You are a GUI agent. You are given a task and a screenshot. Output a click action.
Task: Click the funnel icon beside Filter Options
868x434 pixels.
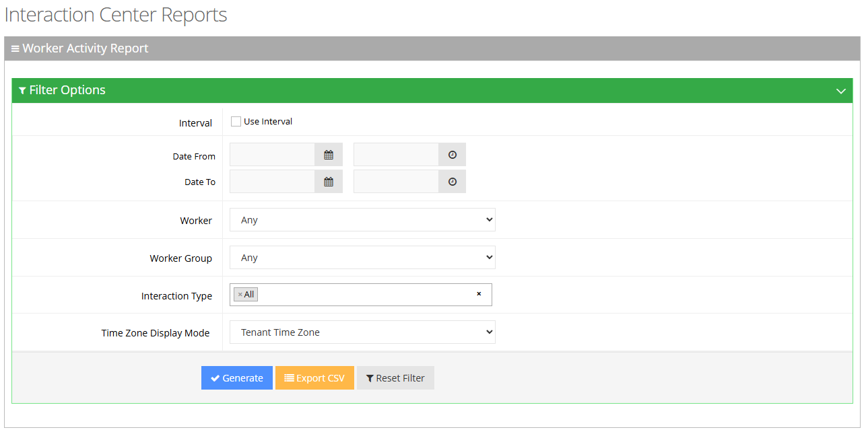pyautogui.click(x=22, y=90)
